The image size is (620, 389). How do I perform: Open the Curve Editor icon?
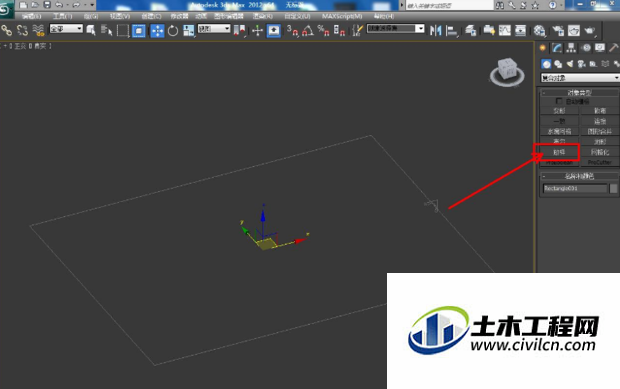[x=505, y=30]
